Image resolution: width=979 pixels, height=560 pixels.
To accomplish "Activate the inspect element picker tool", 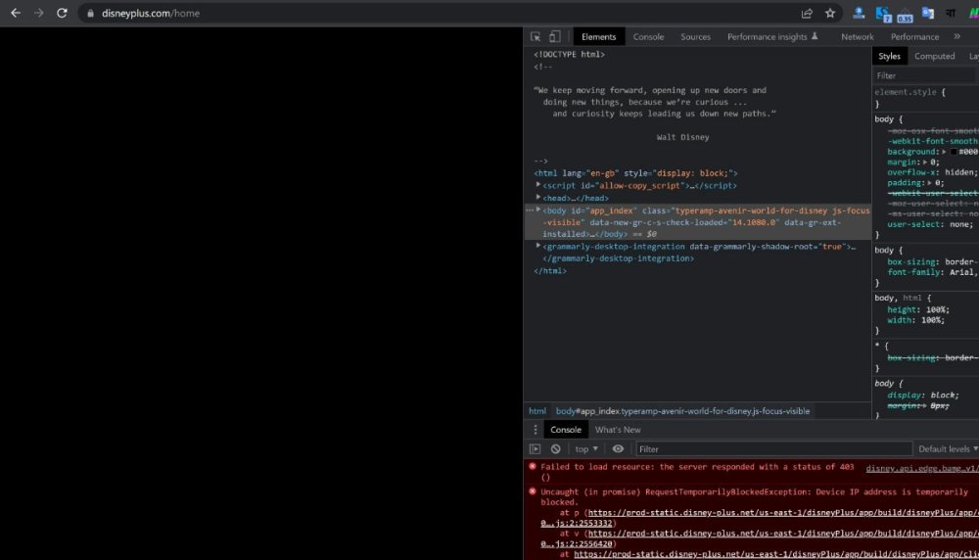I will click(x=536, y=37).
